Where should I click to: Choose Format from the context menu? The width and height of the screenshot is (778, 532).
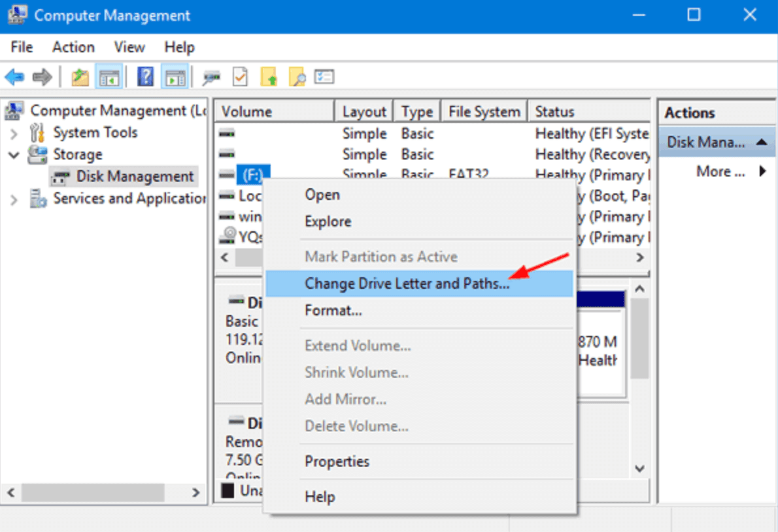coord(333,310)
